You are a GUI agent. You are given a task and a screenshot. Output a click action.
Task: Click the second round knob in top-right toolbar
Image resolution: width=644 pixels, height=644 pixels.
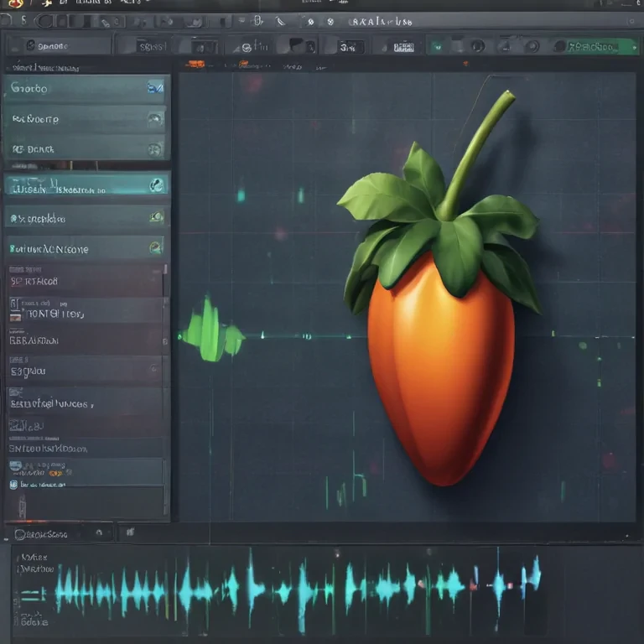(x=532, y=46)
